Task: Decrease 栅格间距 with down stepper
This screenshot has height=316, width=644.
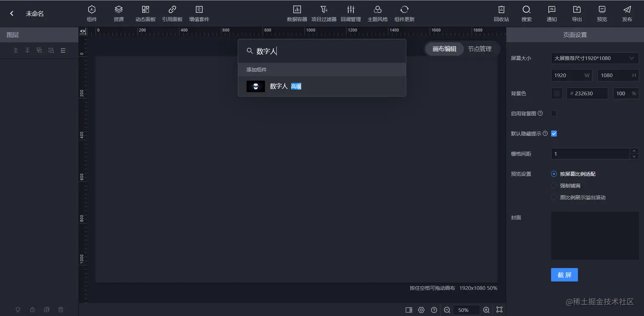Action: 634,157
